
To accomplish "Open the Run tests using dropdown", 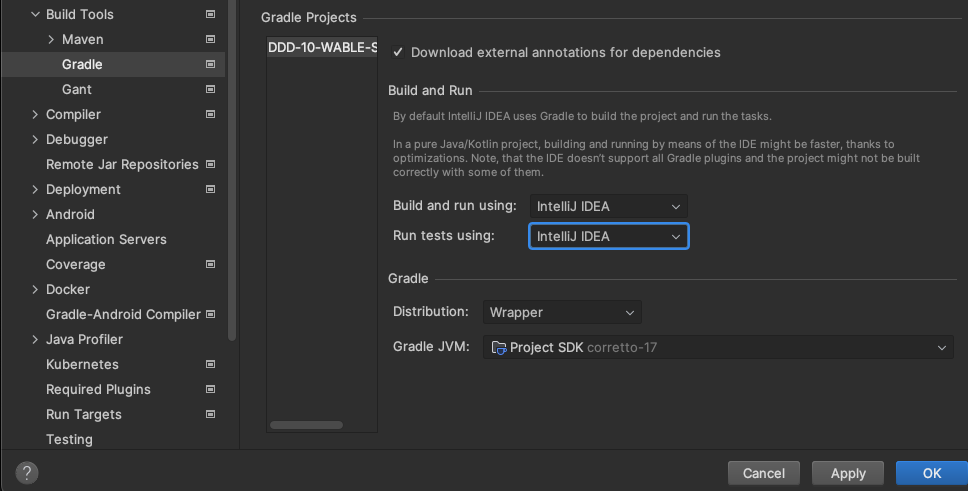I will coord(609,237).
